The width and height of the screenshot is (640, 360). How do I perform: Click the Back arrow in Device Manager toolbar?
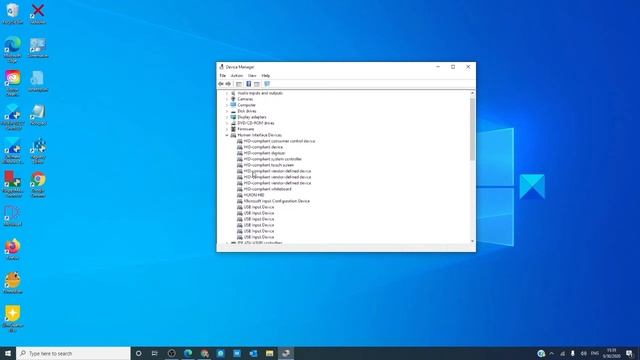[221, 84]
